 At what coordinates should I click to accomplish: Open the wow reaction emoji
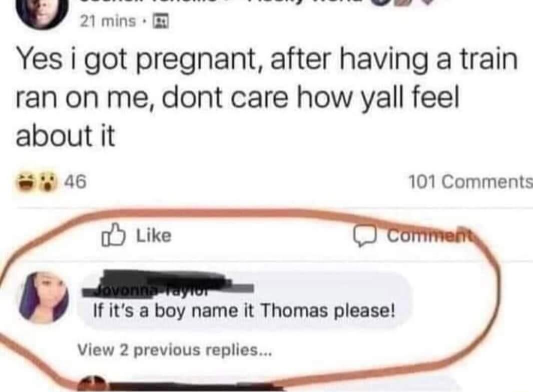47,182
